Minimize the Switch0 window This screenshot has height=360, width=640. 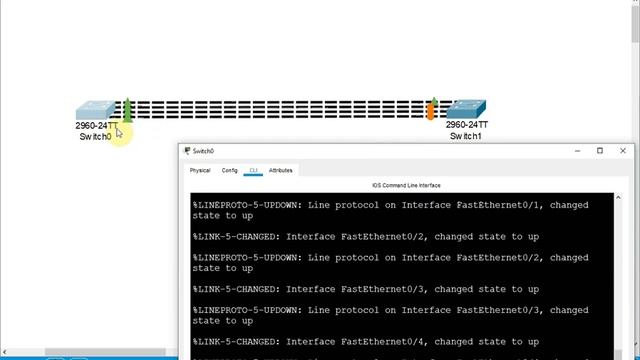(577, 151)
